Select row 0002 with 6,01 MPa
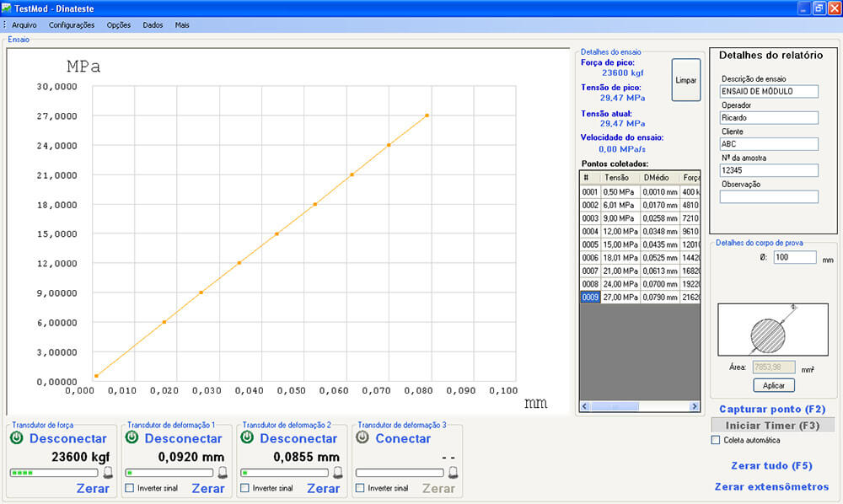 click(x=640, y=206)
